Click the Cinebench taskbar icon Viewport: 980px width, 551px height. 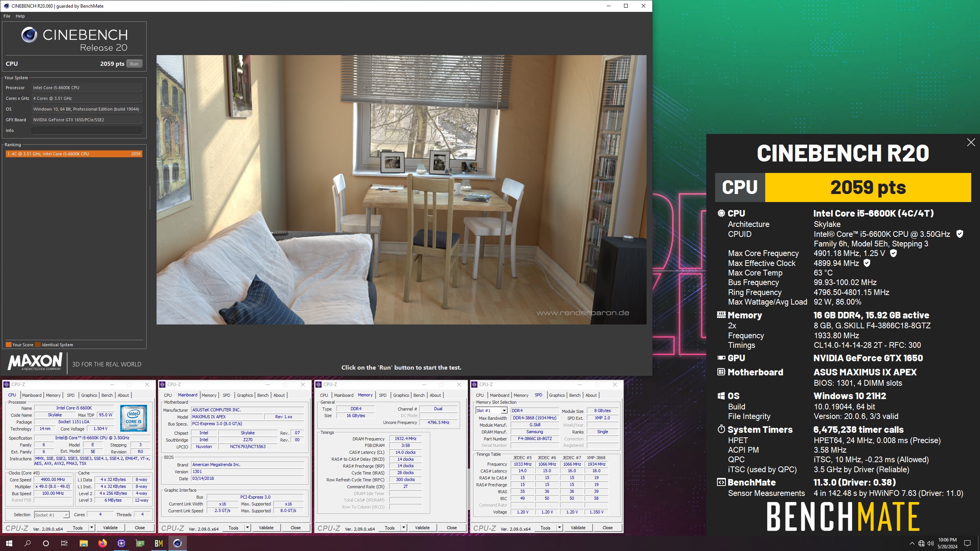coord(177,543)
